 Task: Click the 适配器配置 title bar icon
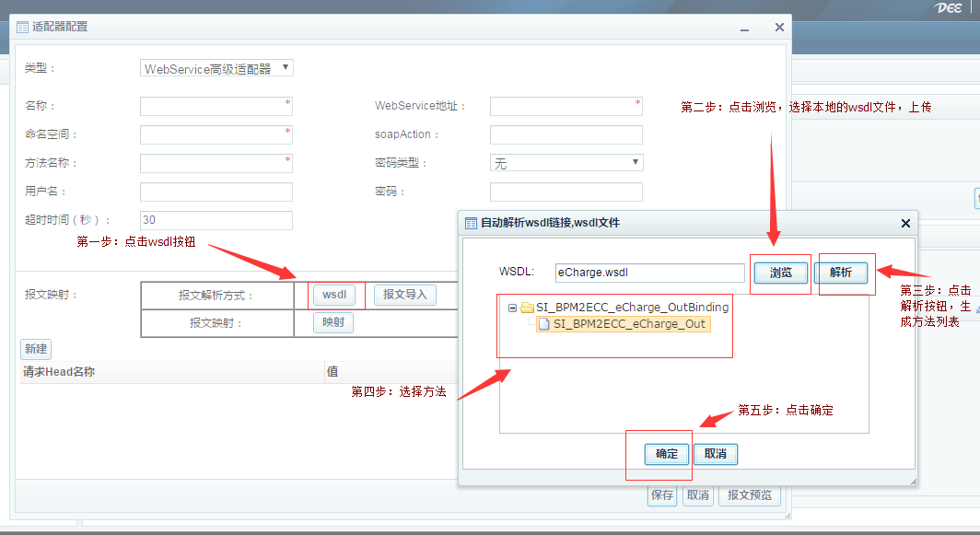coord(22,27)
